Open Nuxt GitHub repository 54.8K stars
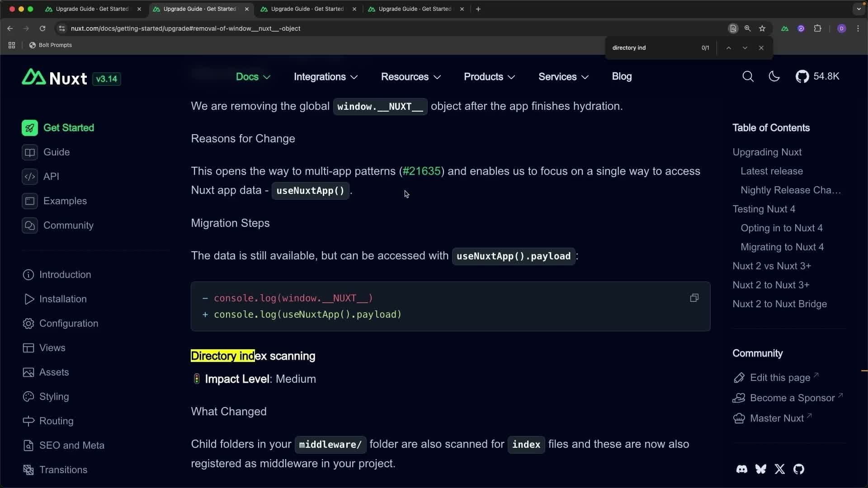 (x=817, y=76)
